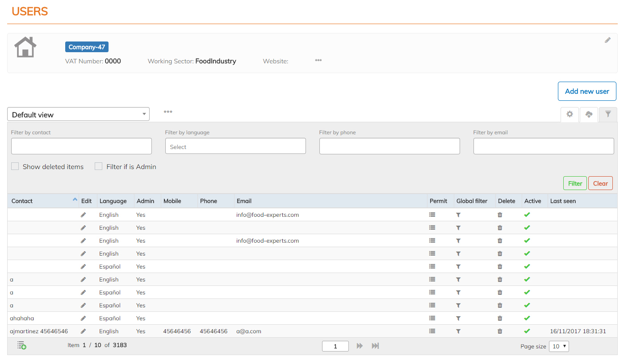Open the Page size dropdown
The height and width of the screenshot is (364, 624).
558,346
